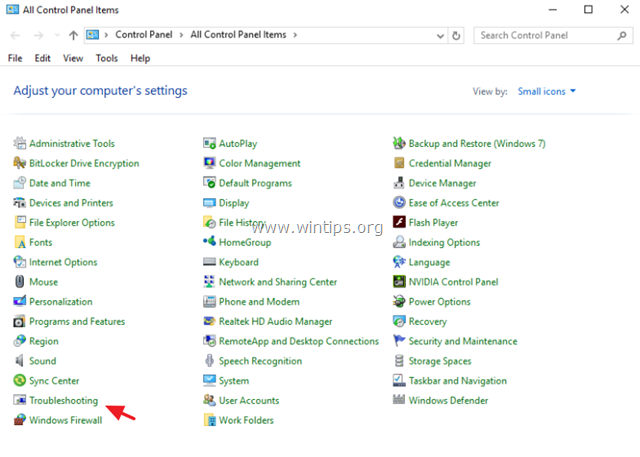Viewport: 640px width, 457px height.
Task: Click the Control Panel breadcrumb segment
Action: point(144,35)
